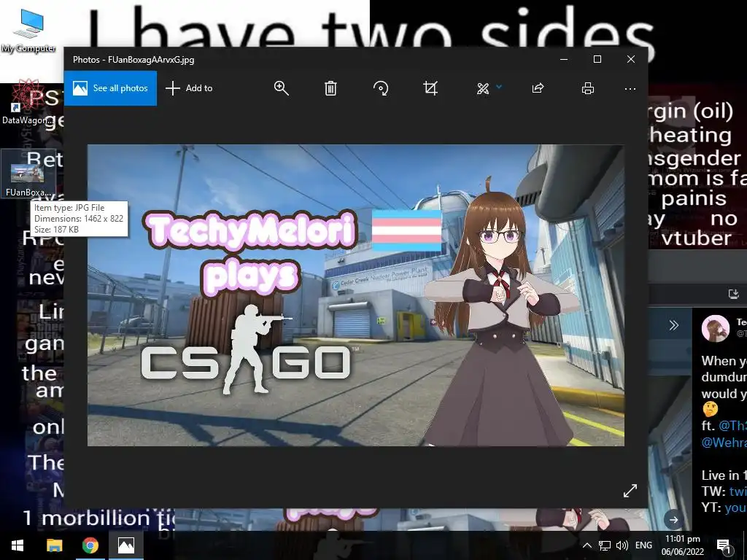The image size is (747, 560).
Task: Open Chrome from taskbar
Action: click(x=90, y=545)
